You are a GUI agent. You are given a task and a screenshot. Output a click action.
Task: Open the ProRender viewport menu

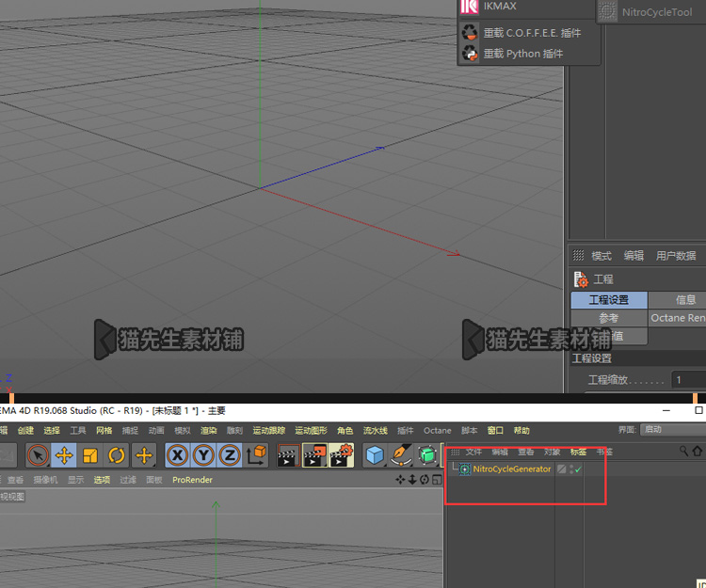192,480
